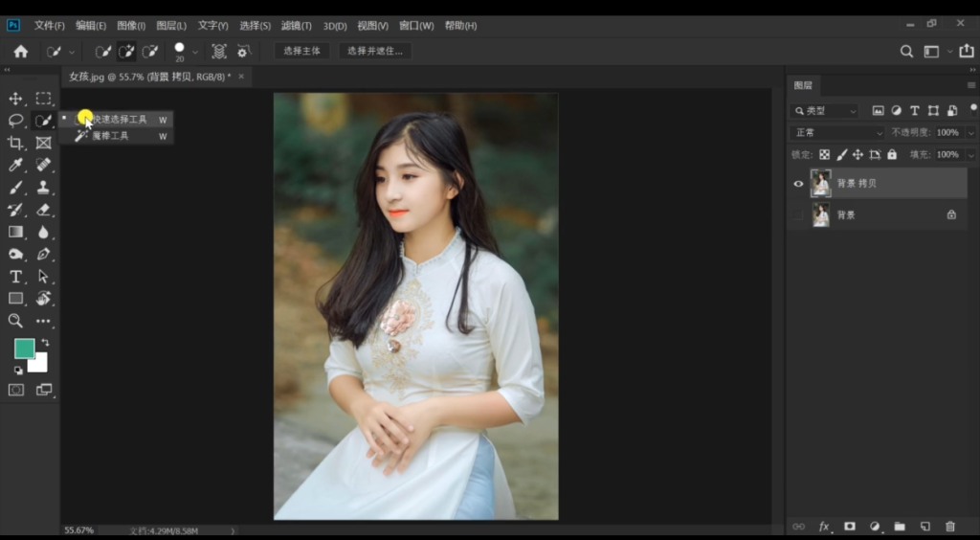The height and width of the screenshot is (540, 980).
Task: Select the Zoom tool in toolbar
Action: (15, 321)
